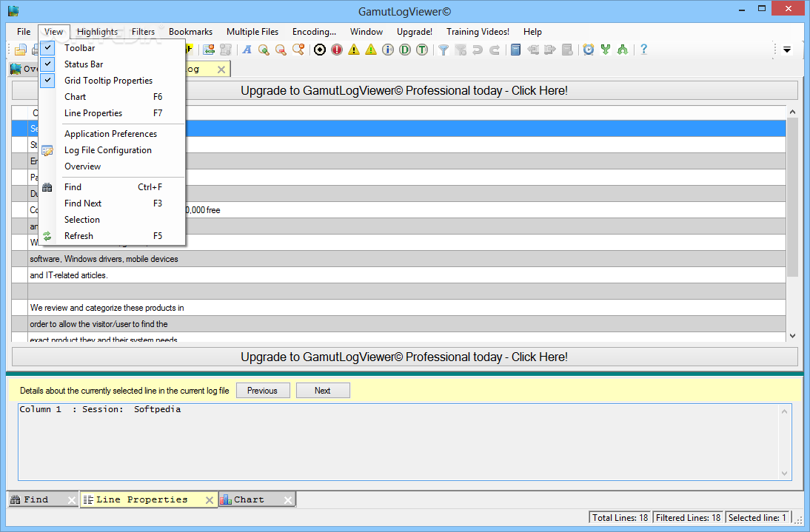Open the Training Videos! menu
The height and width of the screenshot is (532, 810).
point(478,32)
